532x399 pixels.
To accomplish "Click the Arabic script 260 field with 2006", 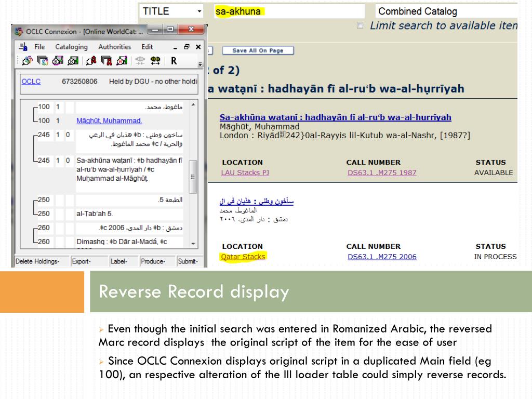I will pyautogui.click(x=129, y=228).
